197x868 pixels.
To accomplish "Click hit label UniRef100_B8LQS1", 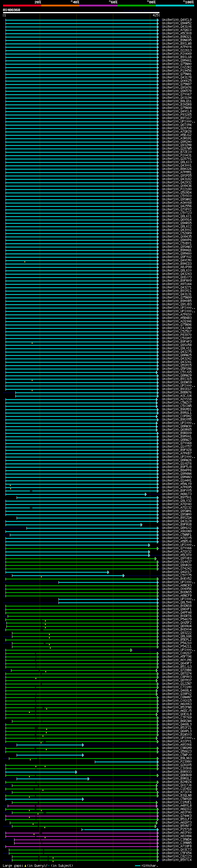I will tap(176, 101).
